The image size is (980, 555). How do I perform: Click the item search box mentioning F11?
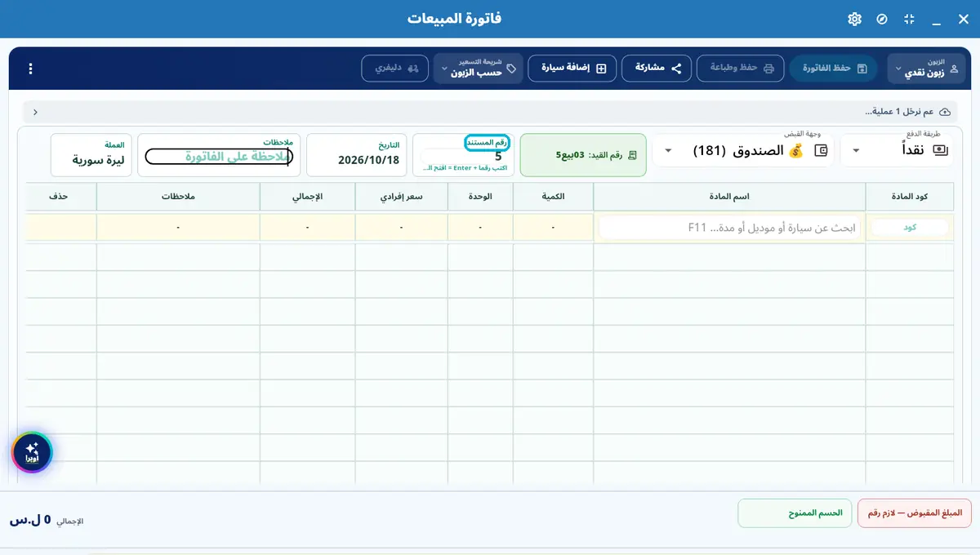click(730, 228)
